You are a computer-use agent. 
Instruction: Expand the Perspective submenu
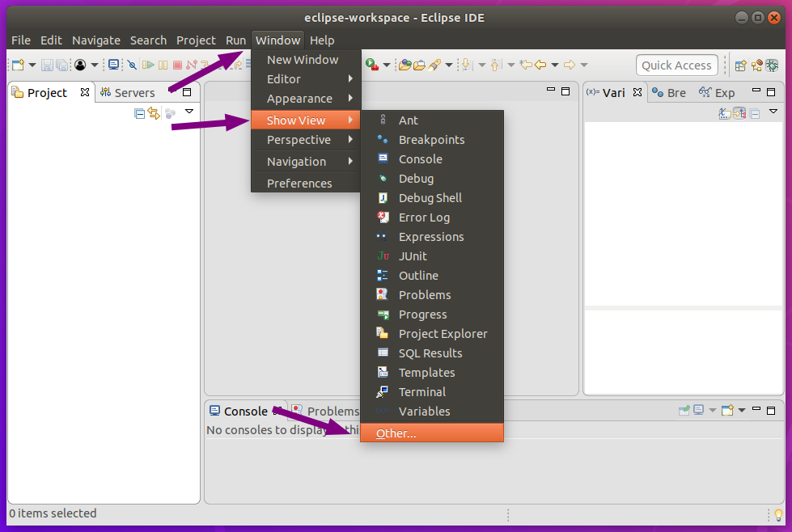pyautogui.click(x=306, y=140)
